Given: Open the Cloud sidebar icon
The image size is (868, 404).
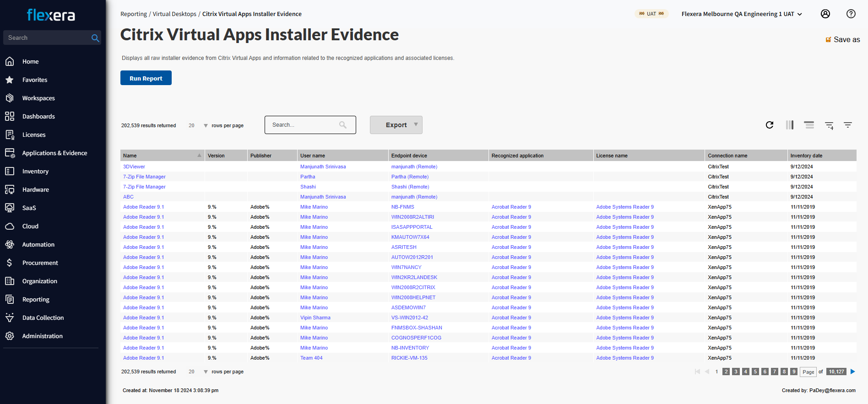Looking at the screenshot, I should (10, 226).
